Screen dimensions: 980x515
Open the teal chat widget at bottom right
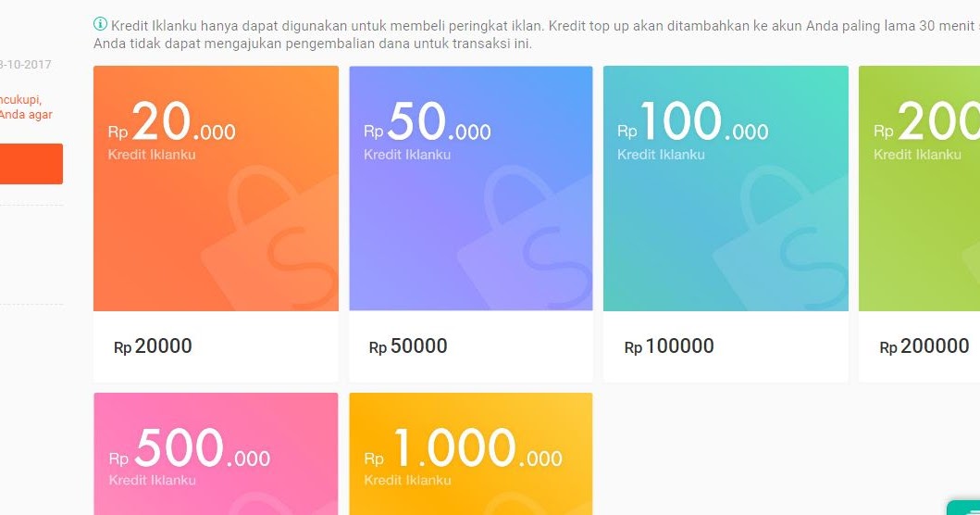tap(963, 508)
